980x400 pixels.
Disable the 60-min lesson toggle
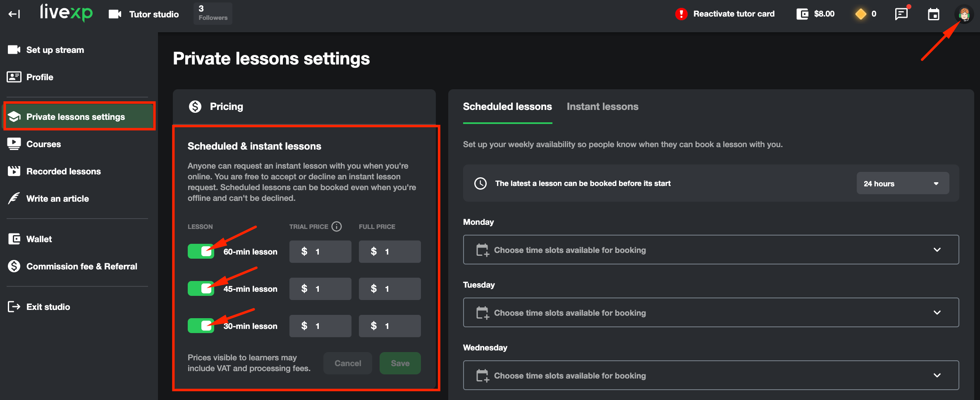pos(201,251)
